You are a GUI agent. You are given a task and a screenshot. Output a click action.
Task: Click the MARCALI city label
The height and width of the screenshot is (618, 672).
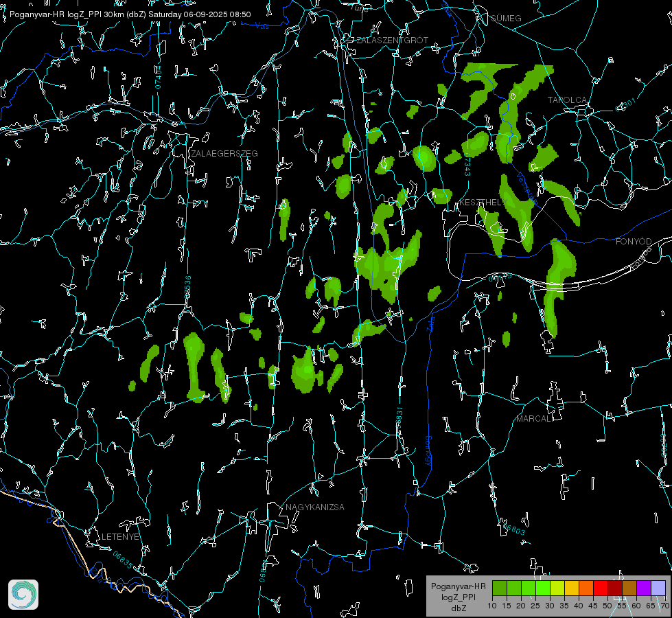535,419
